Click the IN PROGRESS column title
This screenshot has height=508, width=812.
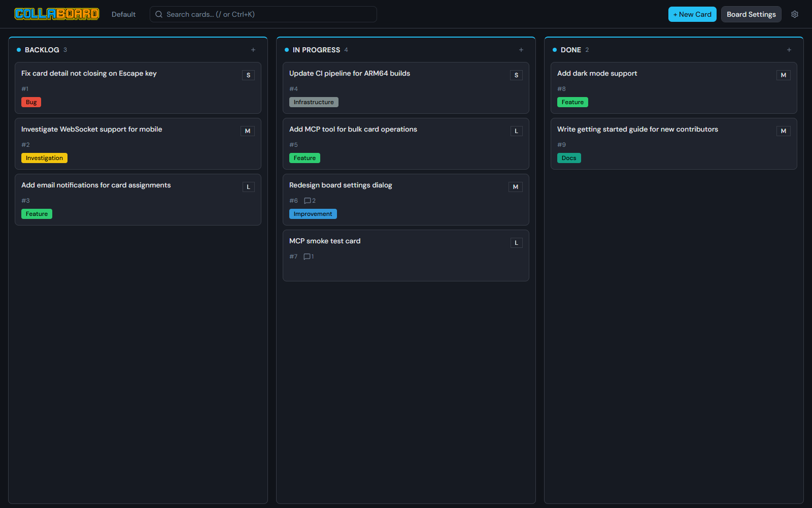[316, 50]
